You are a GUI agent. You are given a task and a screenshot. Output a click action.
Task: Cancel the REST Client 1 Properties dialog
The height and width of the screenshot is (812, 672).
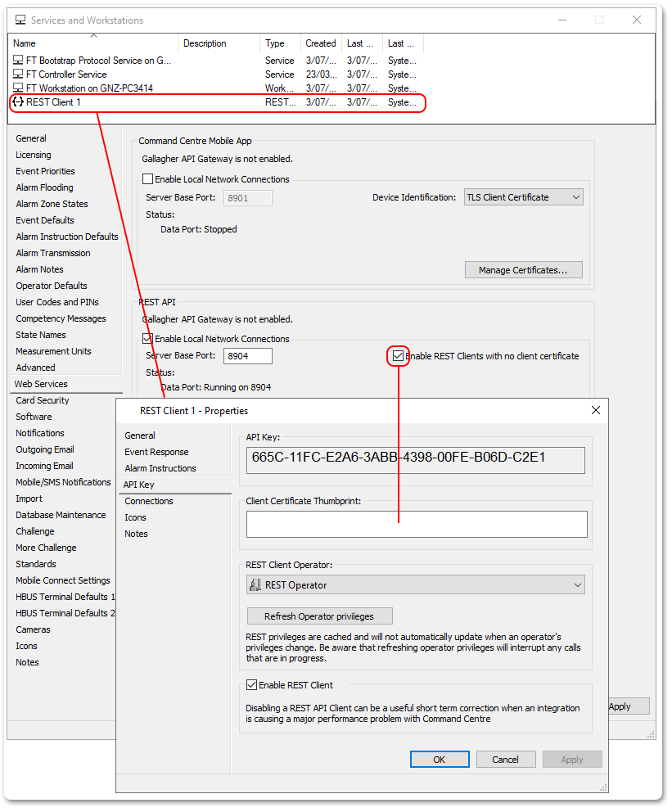[505, 760]
